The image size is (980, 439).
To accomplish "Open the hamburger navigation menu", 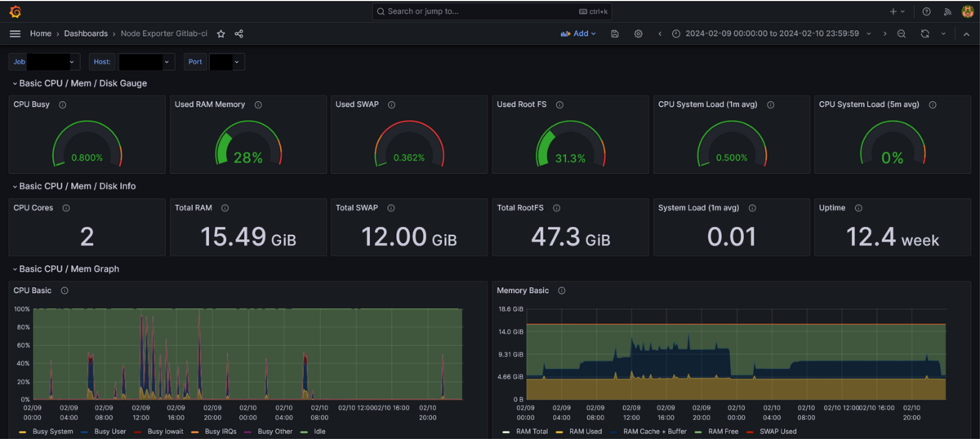I will pyautogui.click(x=15, y=33).
